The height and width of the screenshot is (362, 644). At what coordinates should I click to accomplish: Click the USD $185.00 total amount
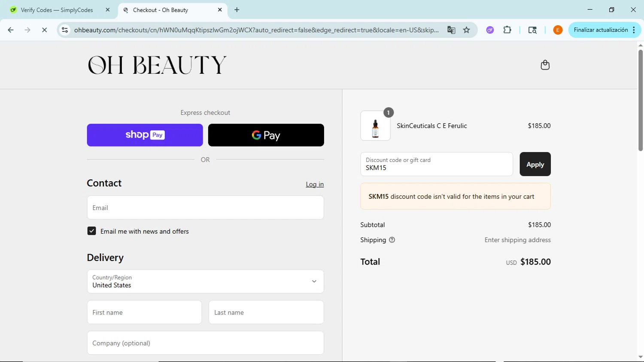click(x=528, y=262)
